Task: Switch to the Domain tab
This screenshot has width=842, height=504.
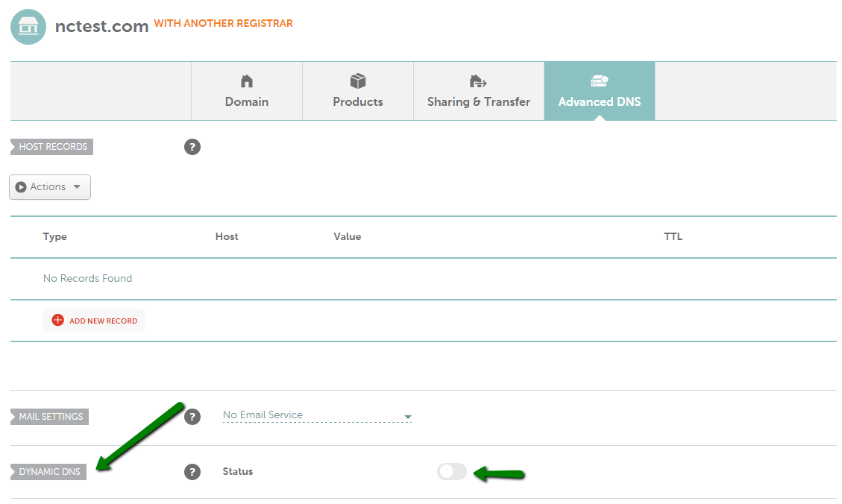Action: tap(246, 91)
